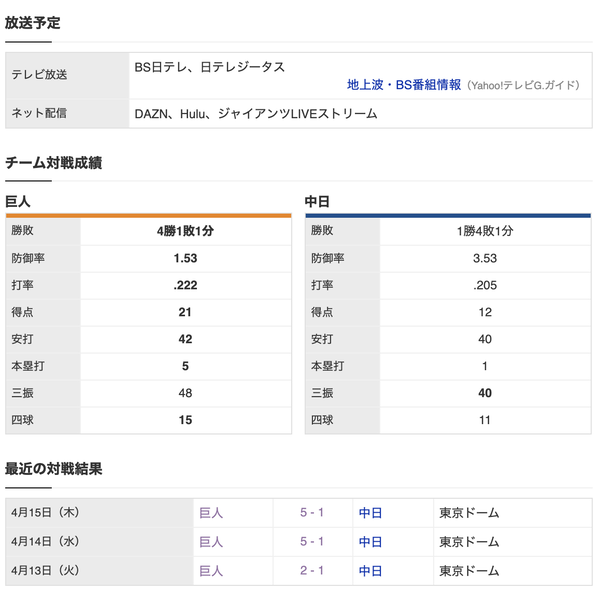600x589 pixels.
Task: Select the チーム対戦成績 heading
Action: [x=54, y=163]
